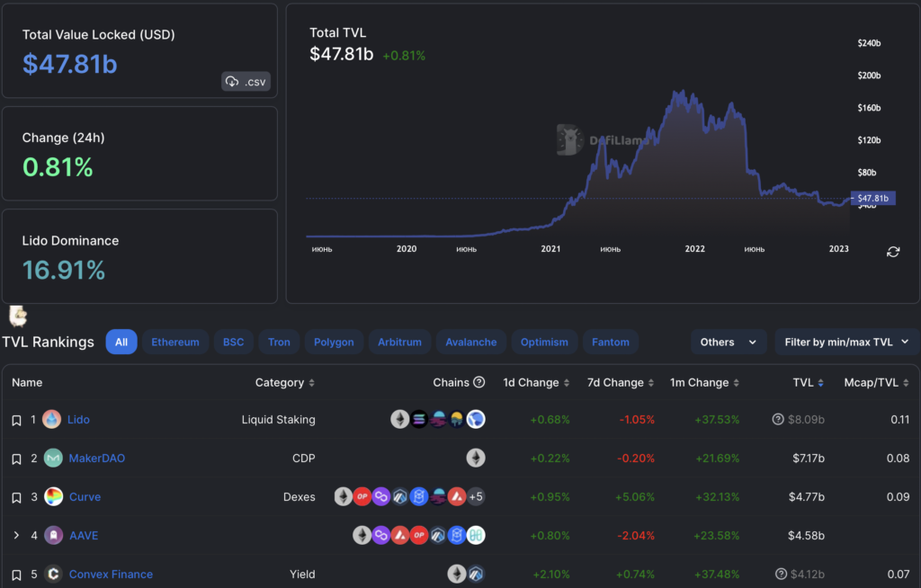Toggle bookmark for Convex Finance row
Image resolution: width=921 pixels, height=588 pixels.
coord(16,575)
